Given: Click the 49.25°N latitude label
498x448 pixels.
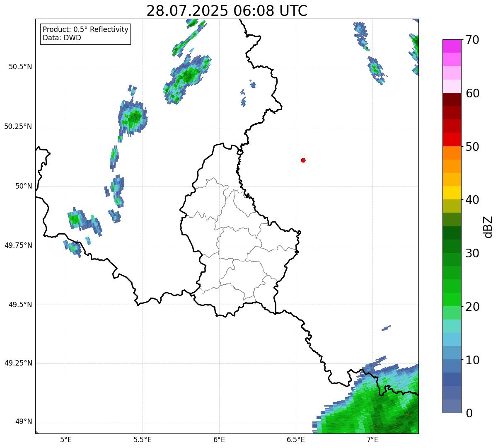Looking at the screenshot, I should pyautogui.click(x=18, y=363).
